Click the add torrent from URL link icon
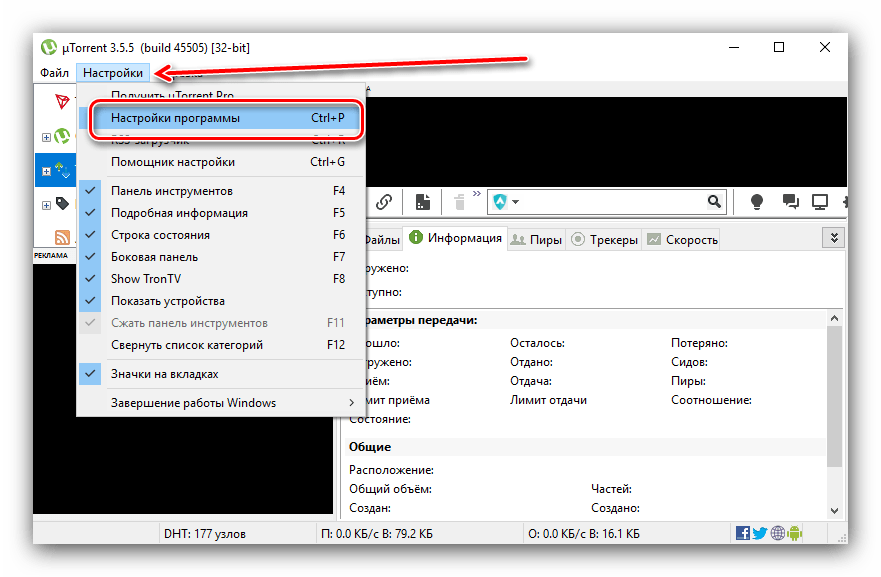 tap(383, 202)
